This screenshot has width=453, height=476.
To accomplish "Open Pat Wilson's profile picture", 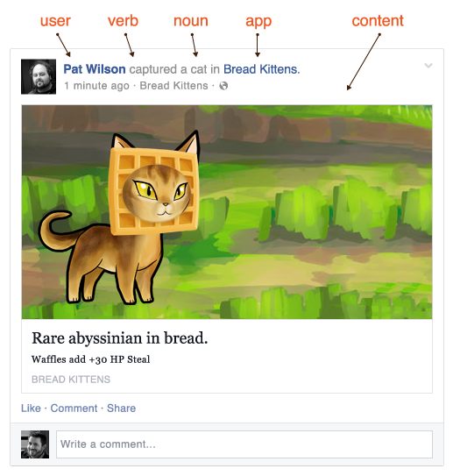I will tap(39, 76).
